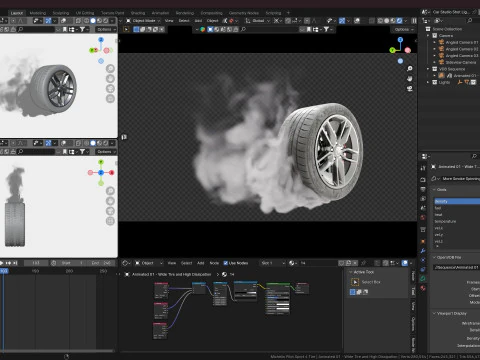Viewport: 480px width, 360px height.
Task: Open the Node menu in shader editor
Action: click(x=214, y=263)
